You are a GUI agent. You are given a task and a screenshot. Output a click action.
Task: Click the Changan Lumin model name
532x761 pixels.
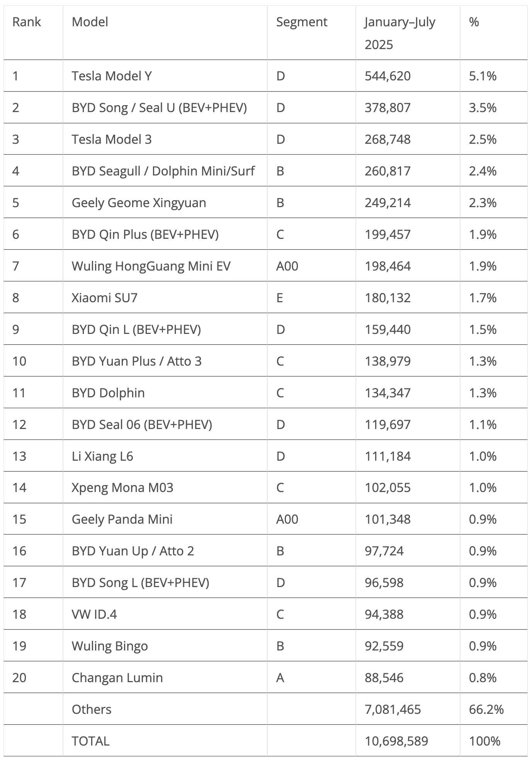tap(117, 678)
